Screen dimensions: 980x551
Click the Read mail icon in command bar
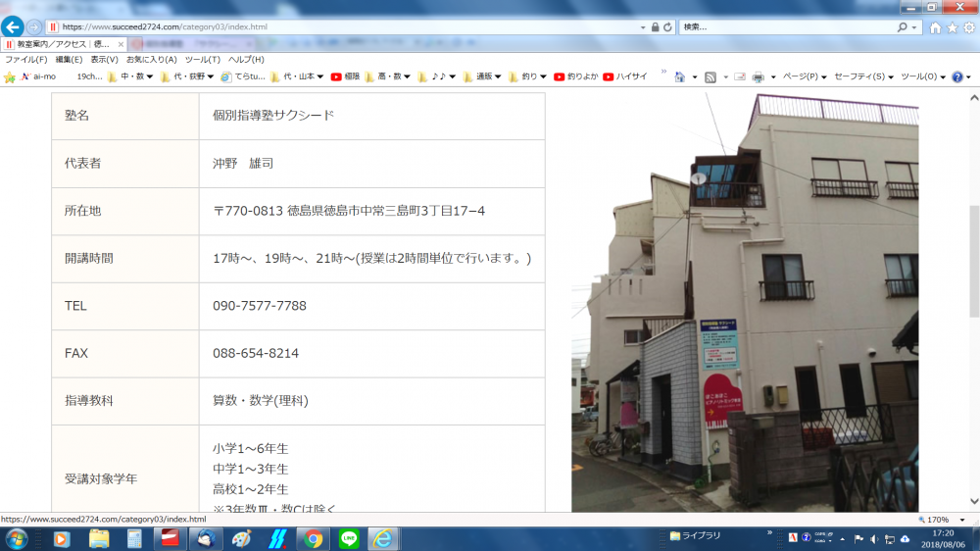coord(740,76)
